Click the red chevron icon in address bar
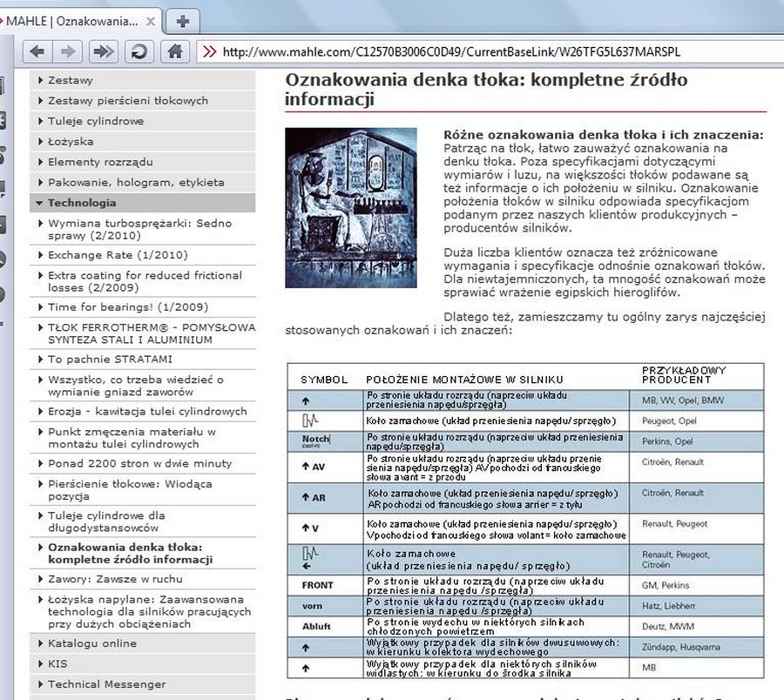This screenshot has height=700, width=784. [x=209, y=51]
